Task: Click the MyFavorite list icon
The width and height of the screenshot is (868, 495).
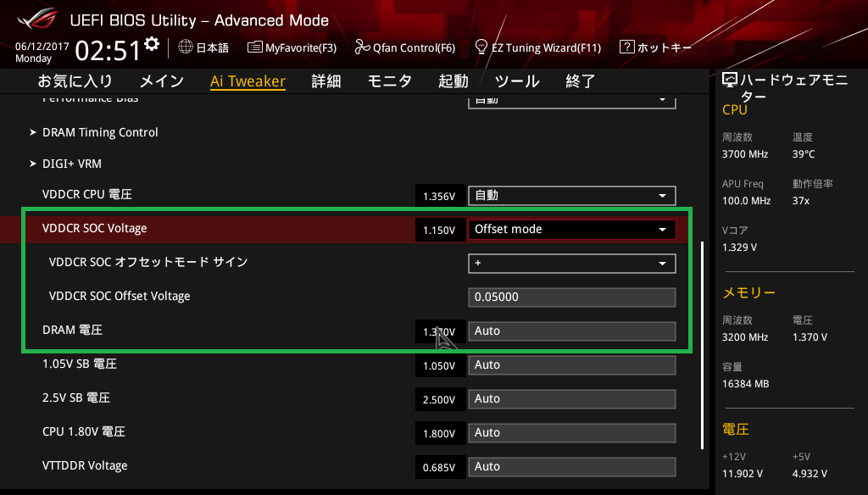Action: click(254, 47)
